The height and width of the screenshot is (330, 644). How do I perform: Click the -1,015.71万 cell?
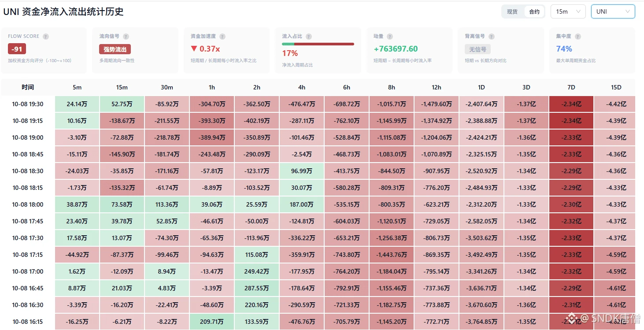coord(392,104)
